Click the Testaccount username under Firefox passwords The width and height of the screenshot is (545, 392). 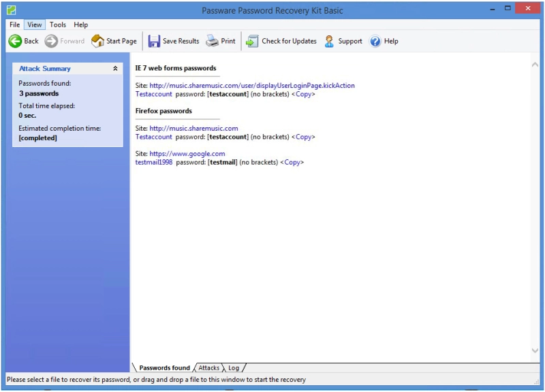point(154,137)
